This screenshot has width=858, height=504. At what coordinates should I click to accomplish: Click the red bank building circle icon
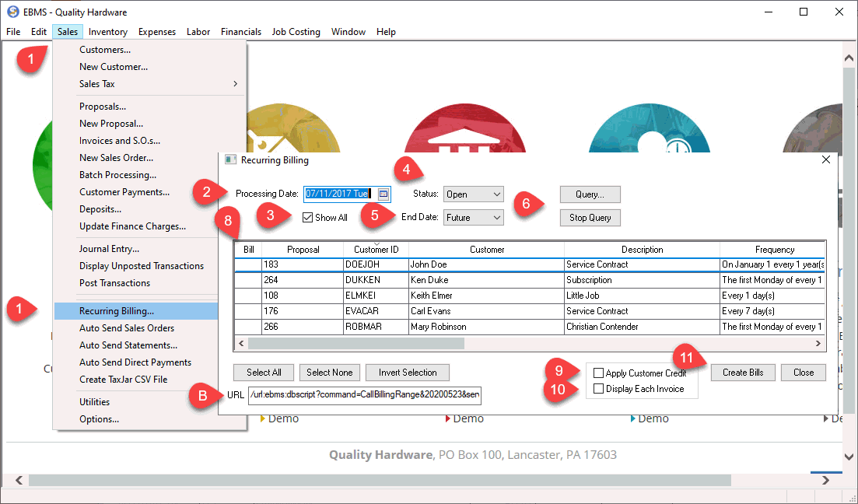click(464, 131)
